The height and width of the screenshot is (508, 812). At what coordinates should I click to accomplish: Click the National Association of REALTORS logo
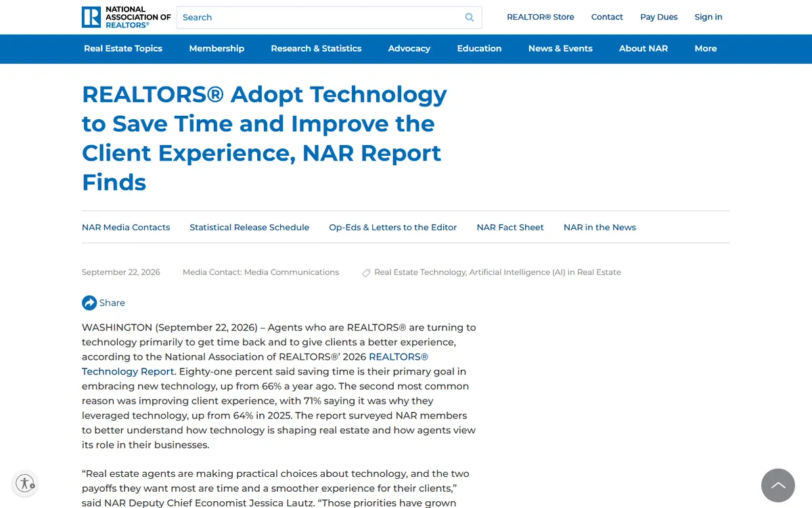pos(126,17)
